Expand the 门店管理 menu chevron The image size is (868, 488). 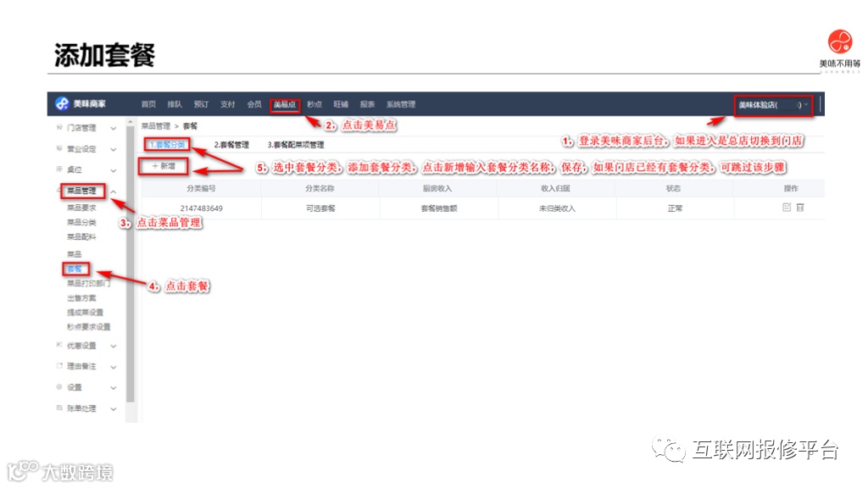coord(114,129)
